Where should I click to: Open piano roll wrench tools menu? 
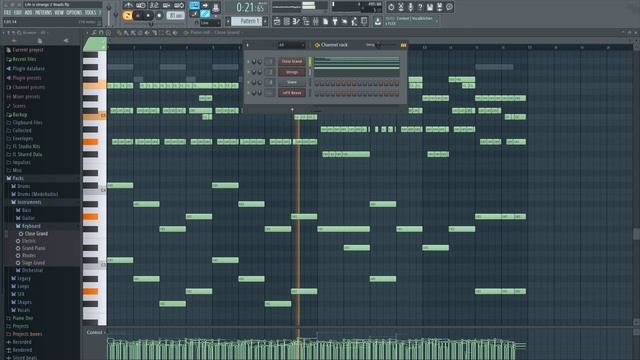(94, 33)
